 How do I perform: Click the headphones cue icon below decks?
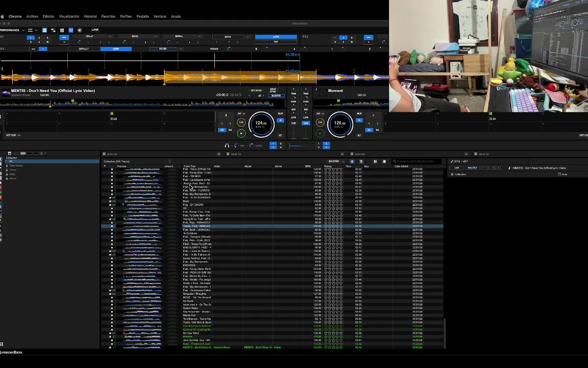[227, 146]
